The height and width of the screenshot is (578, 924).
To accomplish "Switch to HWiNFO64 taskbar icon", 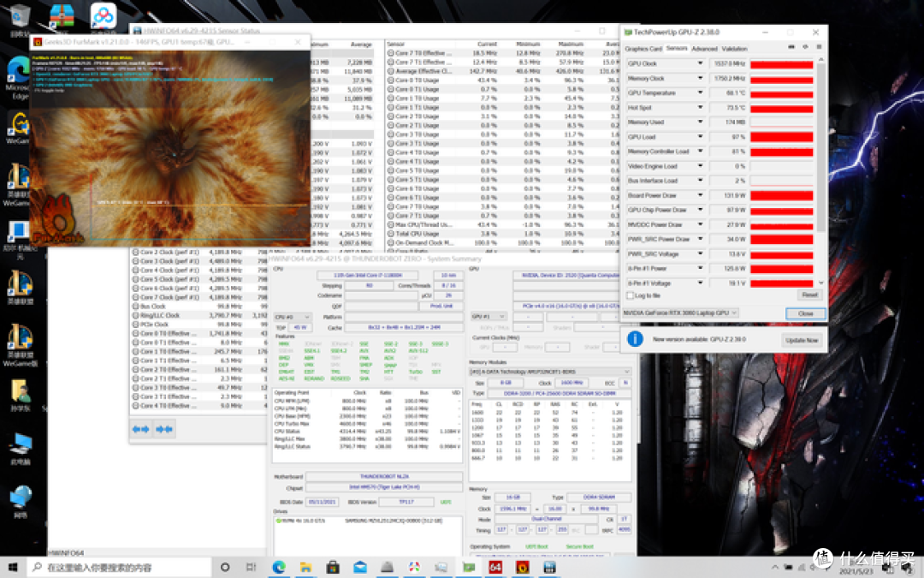I will pyautogui.click(x=495, y=568).
